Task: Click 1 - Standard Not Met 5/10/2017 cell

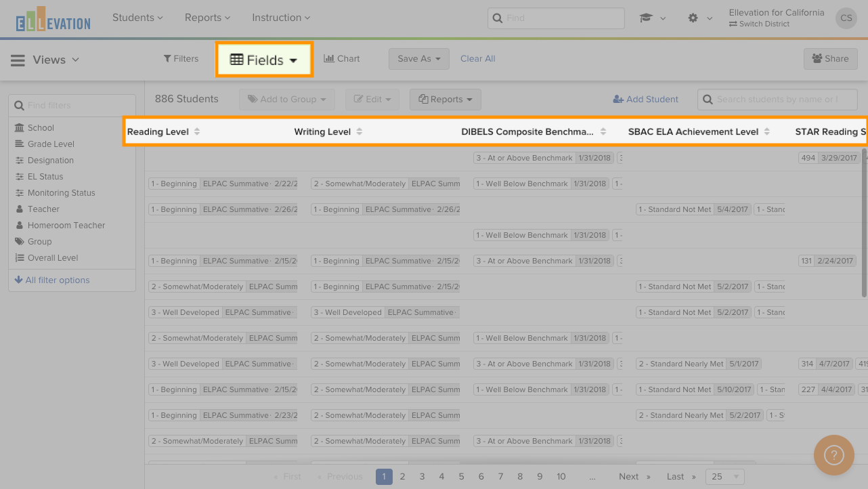Action: (x=695, y=389)
